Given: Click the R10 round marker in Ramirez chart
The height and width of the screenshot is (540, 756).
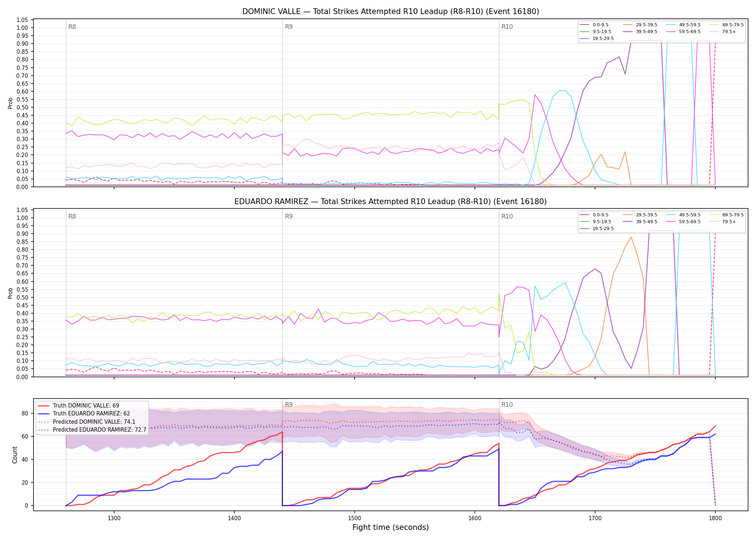Looking at the screenshot, I should point(507,217).
